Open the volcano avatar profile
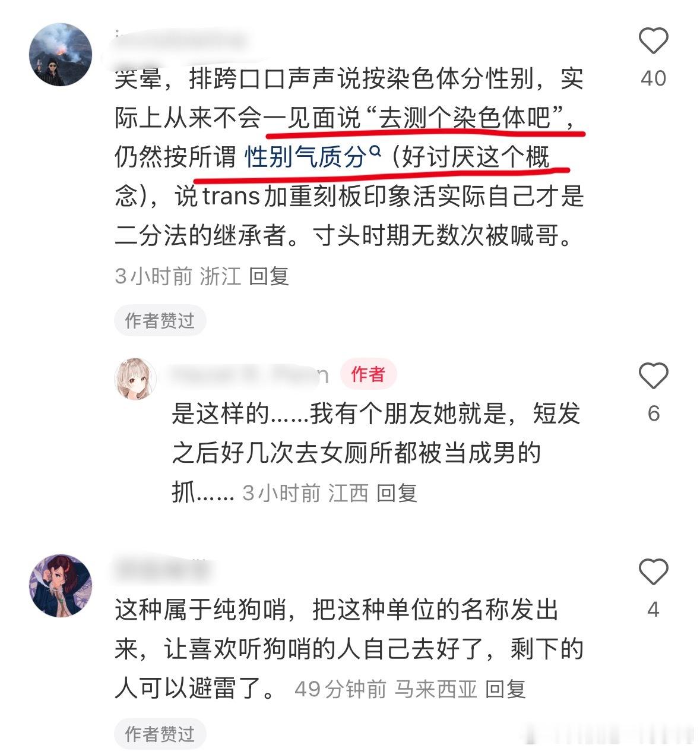Image resolution: width=700 pixels, height=751 pixels. 61,55
